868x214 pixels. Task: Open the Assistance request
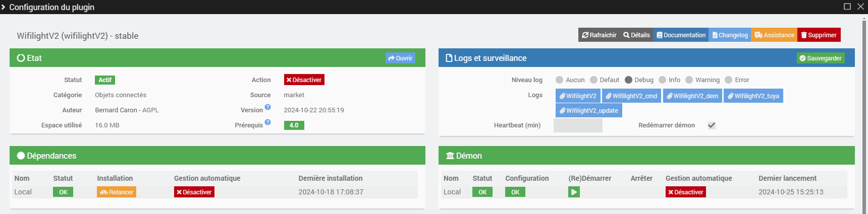coord(774,35)
